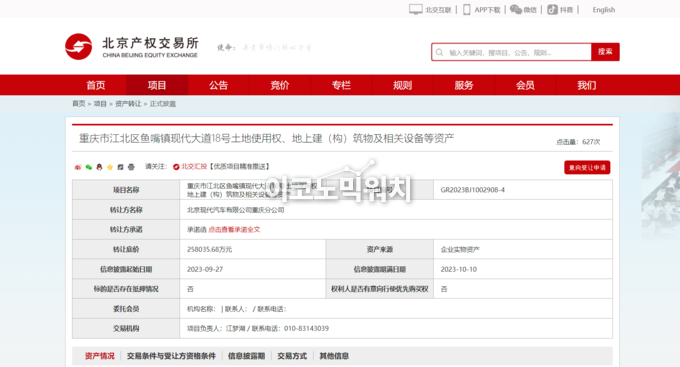680x367 pixels.
Task: Open the 公告 navigation menu
Action: pyautogui.click(x=219, y=85)
